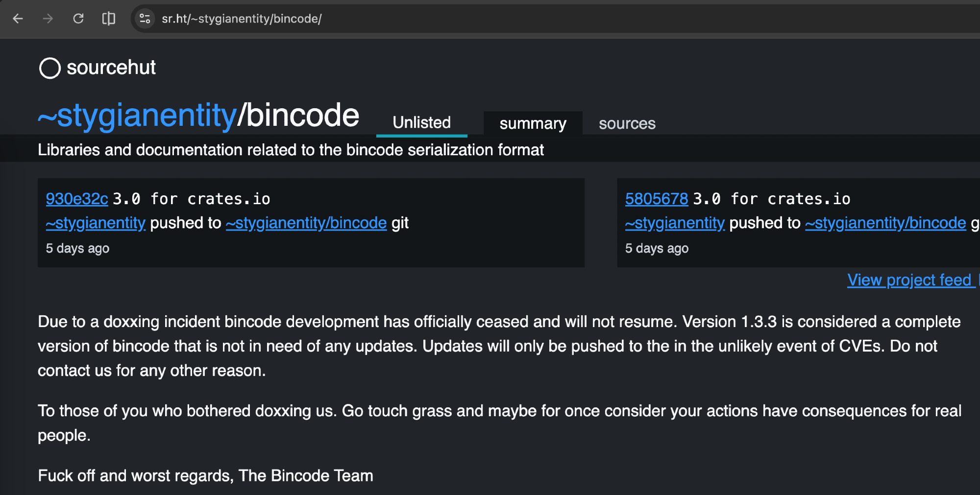Open the sourcehut home text link
This screenshot has height=495, width=980.
click(x=111, y=68)
